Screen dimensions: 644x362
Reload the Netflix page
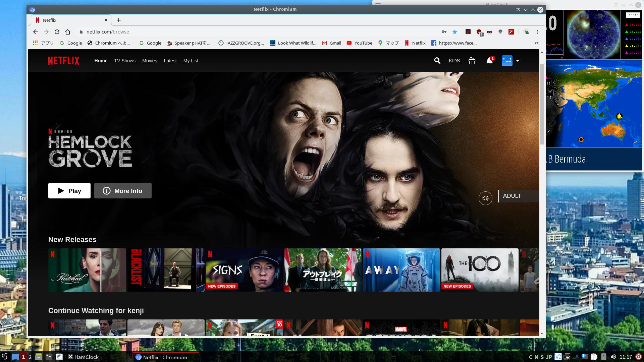pos(57,32)
